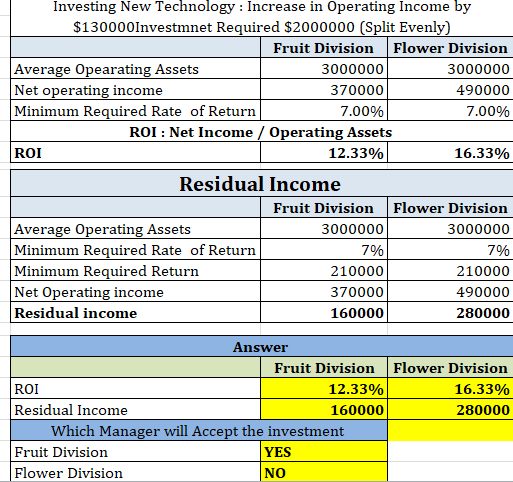
Task: Select empty yellow cell beside 'Which Manager' row
Action: point(450,431)
